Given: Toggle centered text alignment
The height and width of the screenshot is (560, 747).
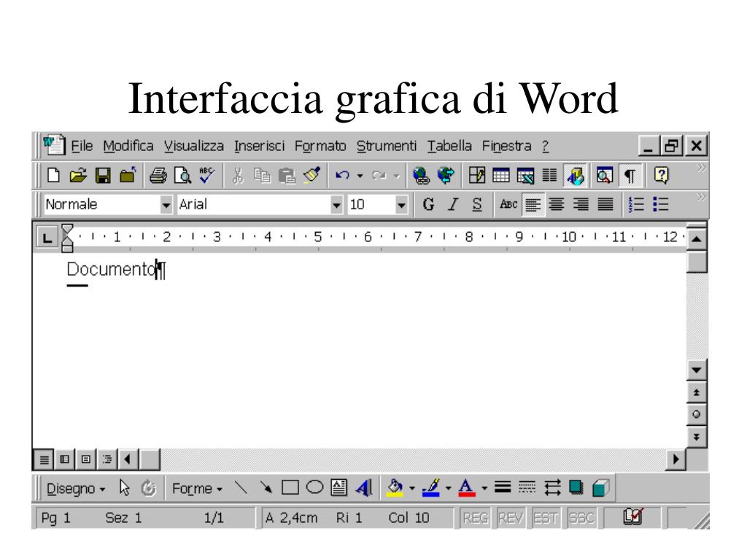Looking at the screenshot, I should coord(557,205).
